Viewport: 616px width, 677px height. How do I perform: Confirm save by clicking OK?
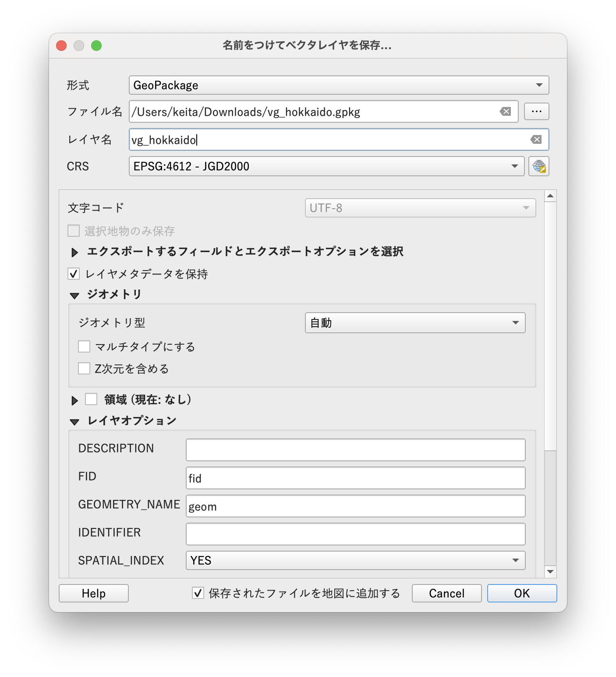pos(521,593)
